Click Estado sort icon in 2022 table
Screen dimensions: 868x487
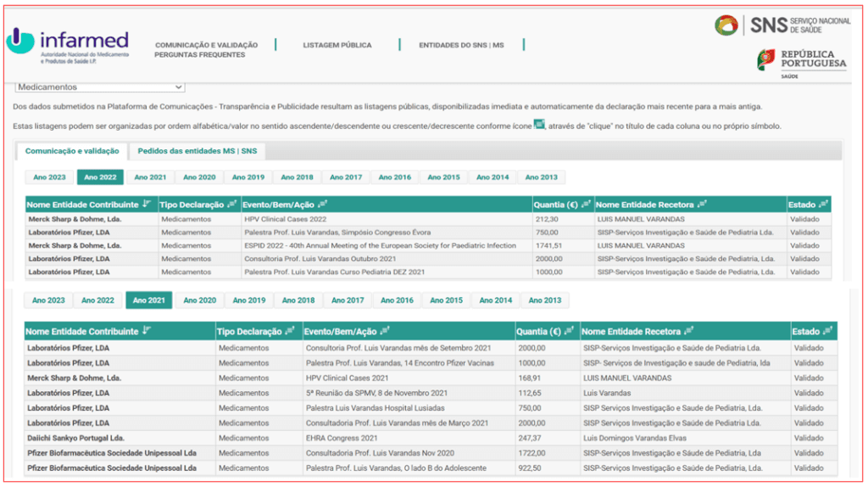point(823,204)
